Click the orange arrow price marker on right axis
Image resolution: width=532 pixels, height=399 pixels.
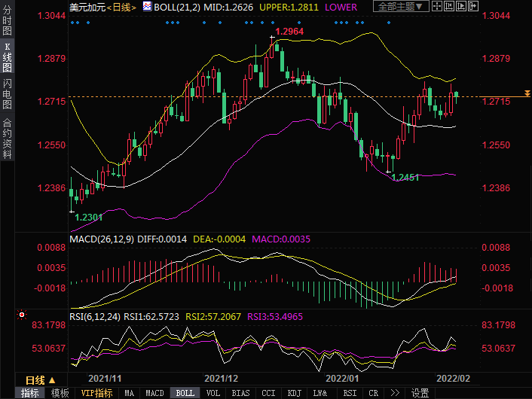(x=527, y=93)
